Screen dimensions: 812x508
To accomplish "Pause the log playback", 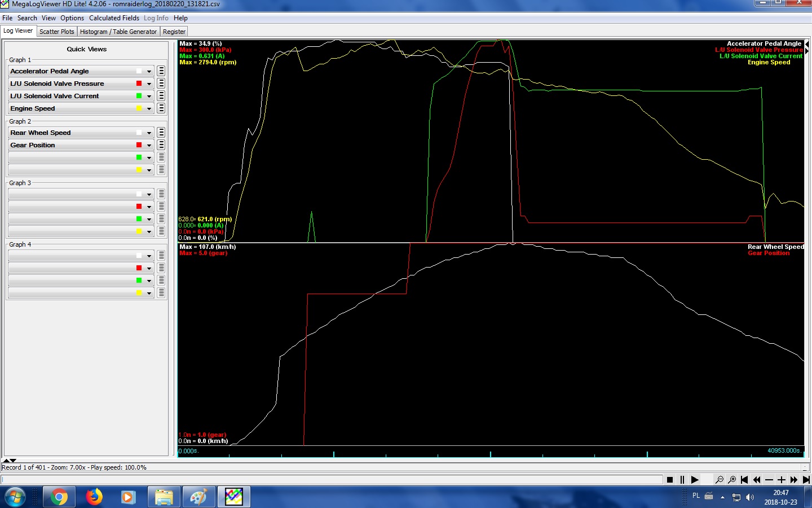I will (682, 480).
